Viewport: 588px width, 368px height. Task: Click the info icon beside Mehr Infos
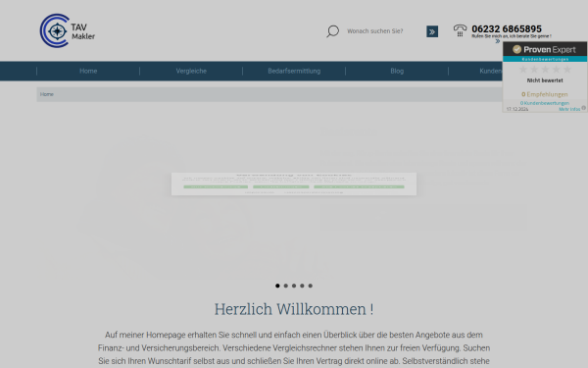click(x=583, y=108)
